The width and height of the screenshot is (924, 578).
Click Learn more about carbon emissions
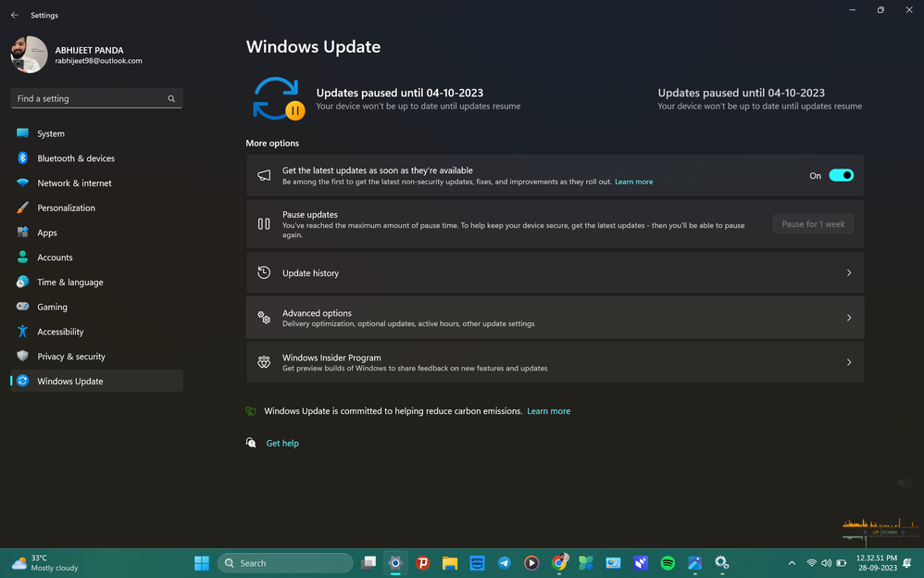(x=549, y=411)
